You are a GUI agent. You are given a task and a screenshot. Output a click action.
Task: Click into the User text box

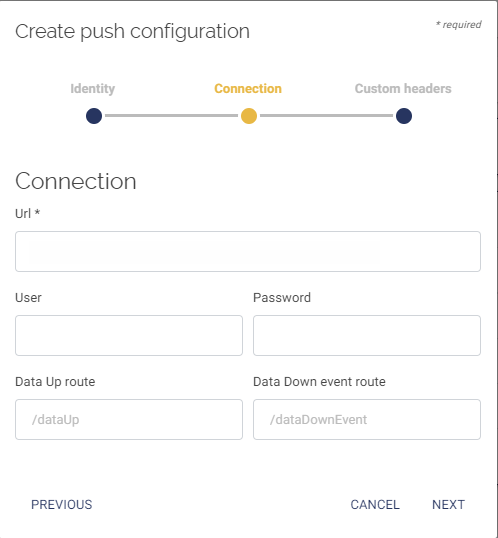point(129,336)
